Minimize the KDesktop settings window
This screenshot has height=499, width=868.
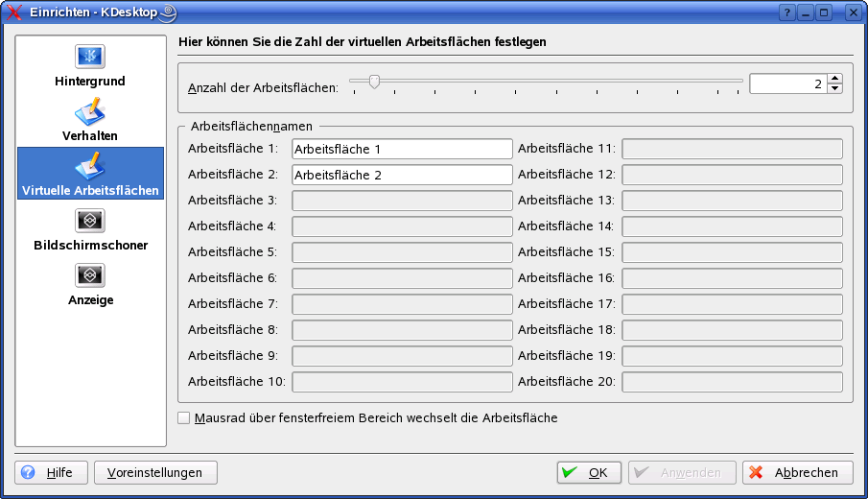point(806,12)
